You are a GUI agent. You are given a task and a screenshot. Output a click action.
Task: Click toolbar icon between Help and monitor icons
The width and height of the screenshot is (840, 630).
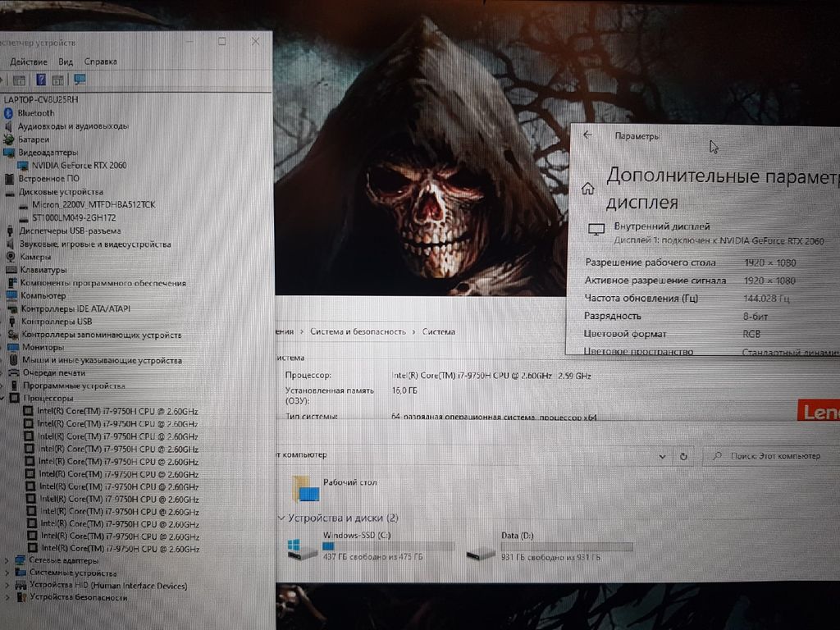click(58, 80)
